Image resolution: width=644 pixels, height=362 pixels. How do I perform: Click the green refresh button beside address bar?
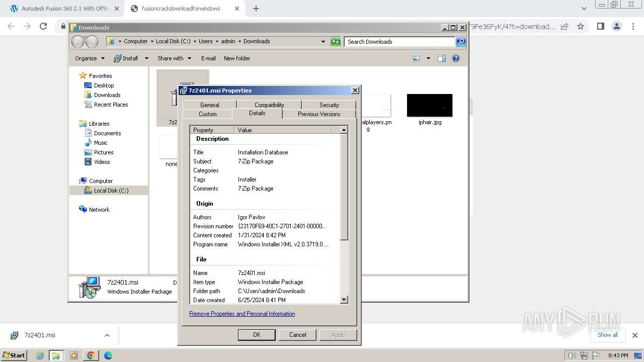coord(336,42)
